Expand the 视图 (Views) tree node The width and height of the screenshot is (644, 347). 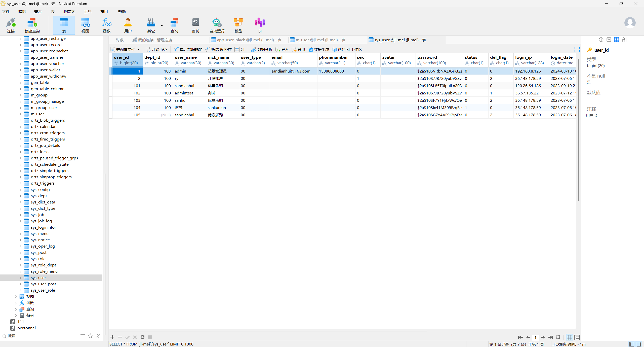tap(16, 296)
